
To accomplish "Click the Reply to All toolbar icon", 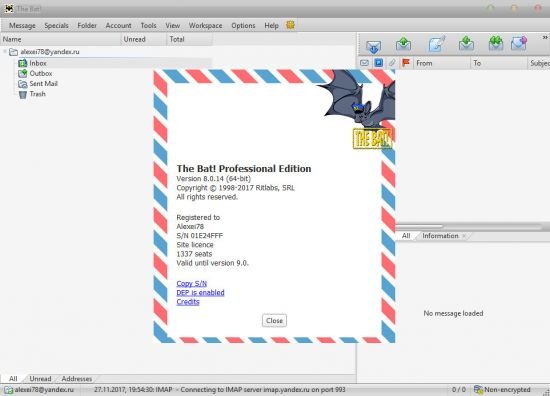I will 496,43.
